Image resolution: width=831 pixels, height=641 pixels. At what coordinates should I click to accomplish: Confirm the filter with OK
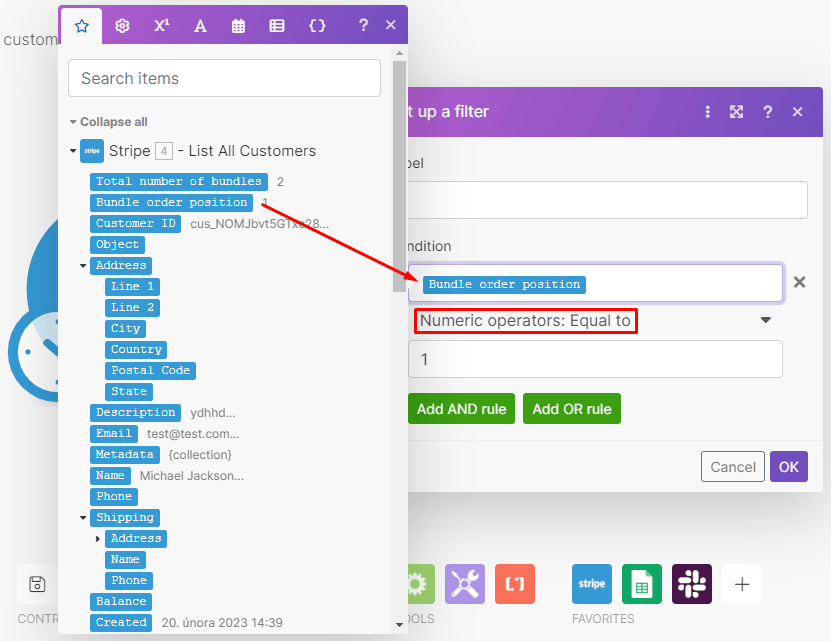pos(789,466)
